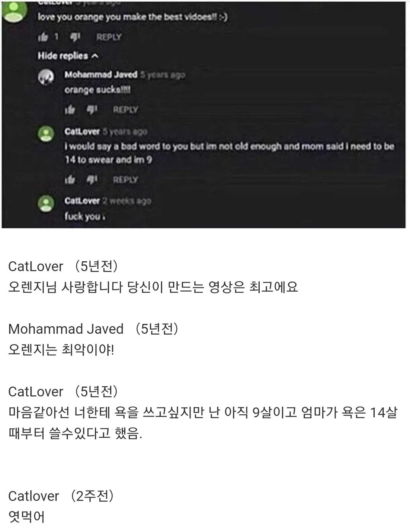The width and height of the screenshot is (410, 532).
Task: Open CatLover's avatar beside the 2 weeks ago reply
Action: point(47,203)
